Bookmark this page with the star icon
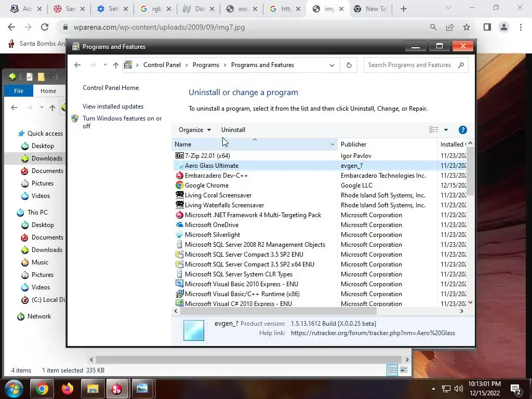The width and height of the screenshot is (532, 399). coord(467,27)
